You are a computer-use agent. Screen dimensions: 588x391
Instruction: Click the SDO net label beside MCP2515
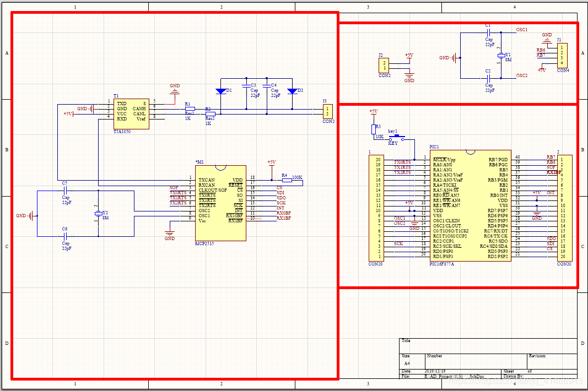281,198
